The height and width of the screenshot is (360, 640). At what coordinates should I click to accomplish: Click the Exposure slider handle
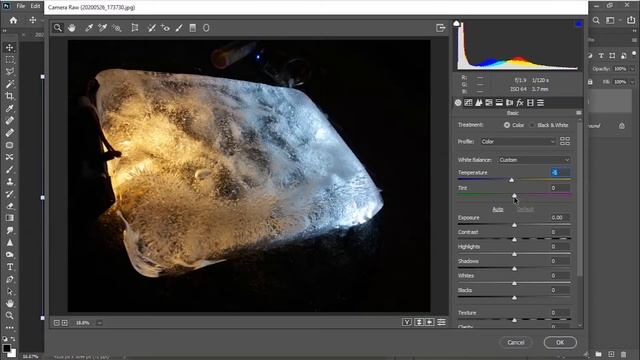(514, 225)
